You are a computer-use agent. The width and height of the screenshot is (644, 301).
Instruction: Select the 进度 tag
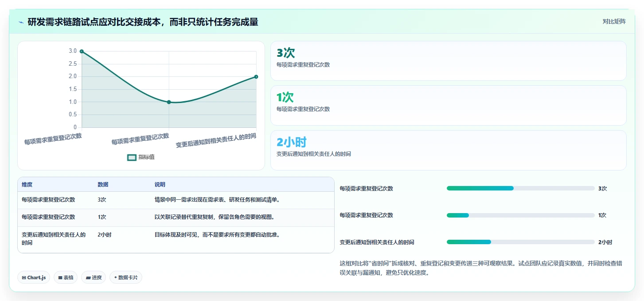coord(94,277)
